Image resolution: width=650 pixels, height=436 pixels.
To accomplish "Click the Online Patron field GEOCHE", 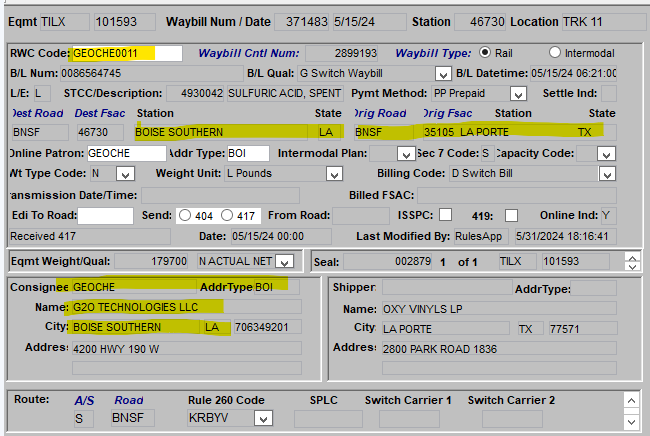I will [126, 153].
